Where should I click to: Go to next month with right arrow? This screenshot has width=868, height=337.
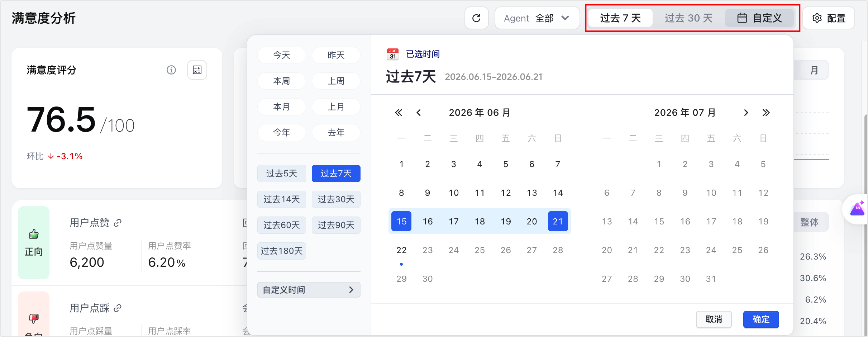(x=746, y=113)
